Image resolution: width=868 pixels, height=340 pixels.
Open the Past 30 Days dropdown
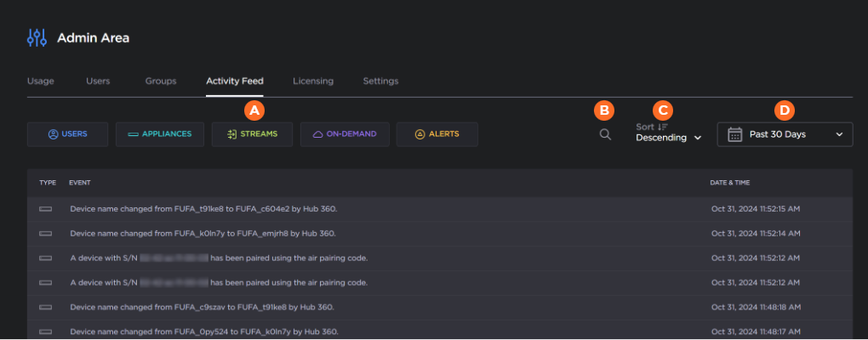click(x=785, y=134)
